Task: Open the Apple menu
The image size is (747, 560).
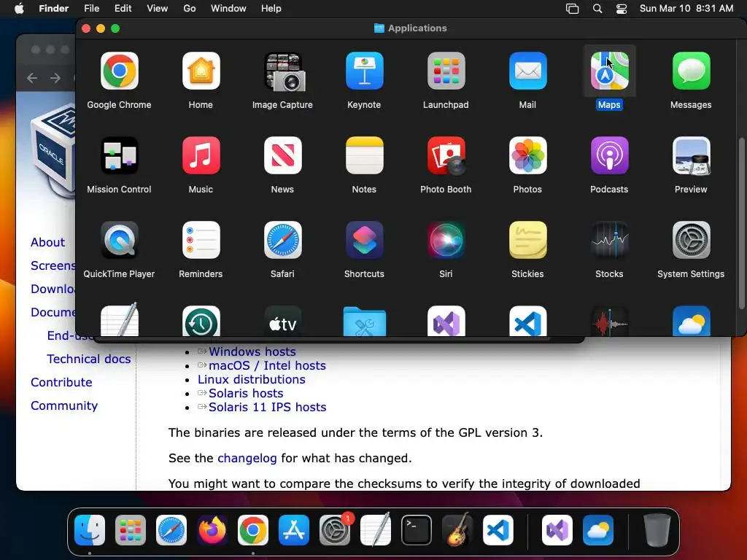Action: tap(19, 9)
